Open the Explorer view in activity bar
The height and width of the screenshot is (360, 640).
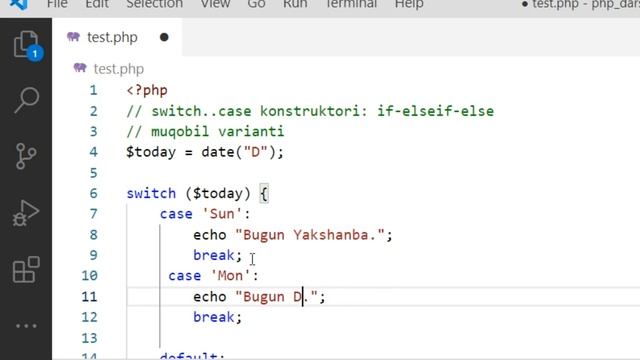point(27,45)
